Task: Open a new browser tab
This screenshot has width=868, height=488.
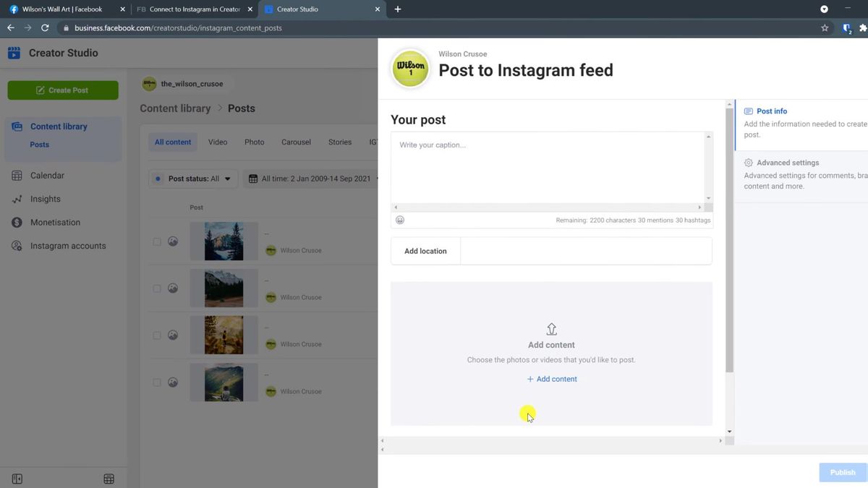Action: [x=397, y=9]
